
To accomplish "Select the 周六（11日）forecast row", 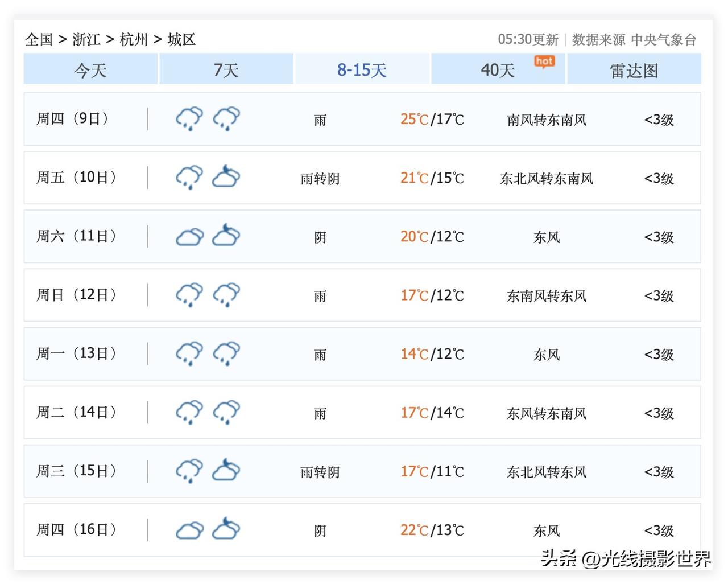I will [362, 236].
